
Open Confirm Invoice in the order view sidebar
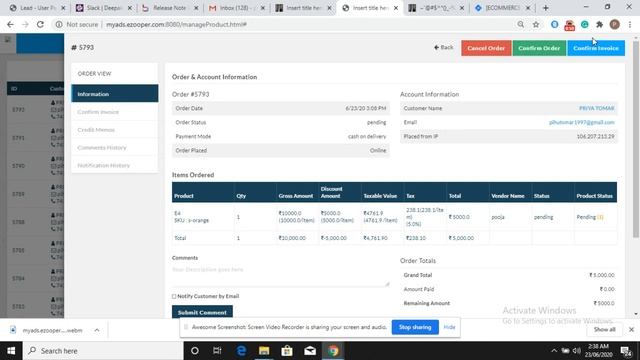point(115,112)
